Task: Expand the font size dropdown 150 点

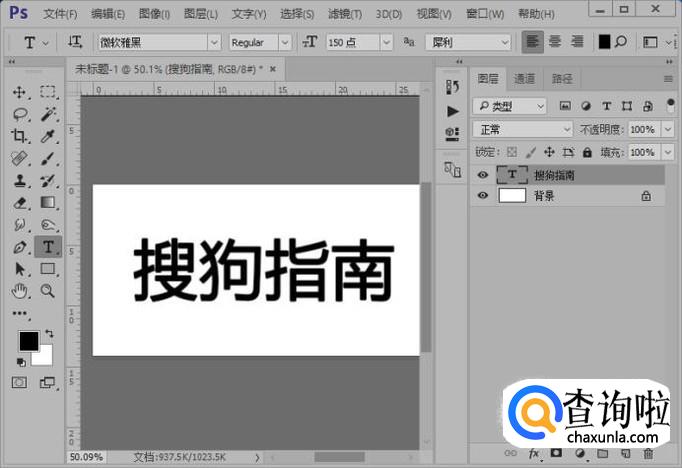Action: click(x=355, y=42)
